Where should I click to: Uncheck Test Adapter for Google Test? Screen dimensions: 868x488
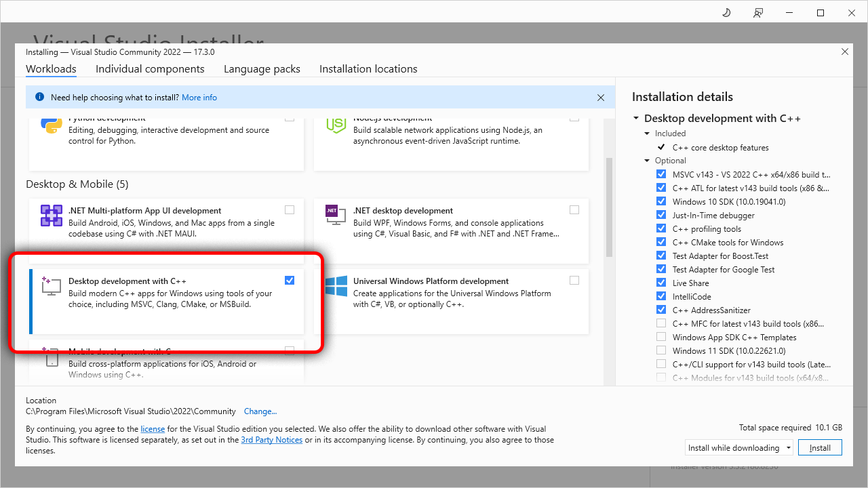[x=661, y=269]
